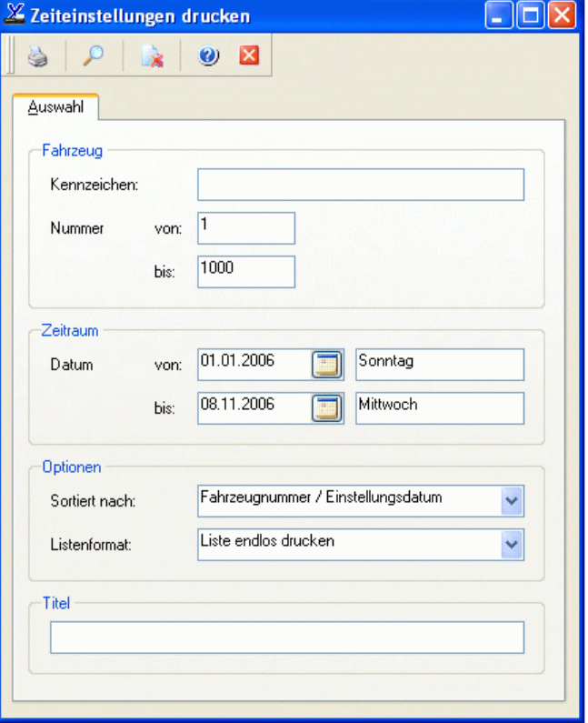Click the Titel text field
The image size is (588, 723).
coord(286,638)
